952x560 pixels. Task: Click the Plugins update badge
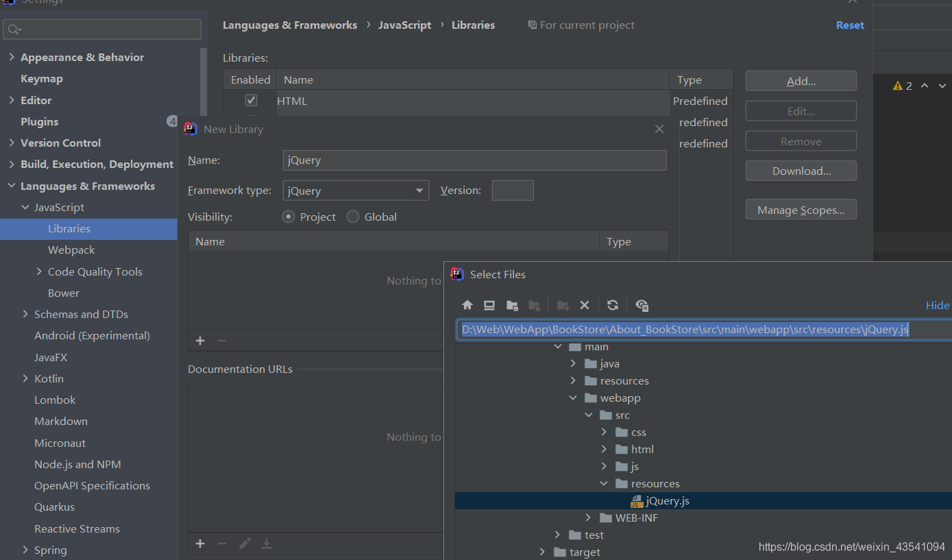tap(172, 121)
